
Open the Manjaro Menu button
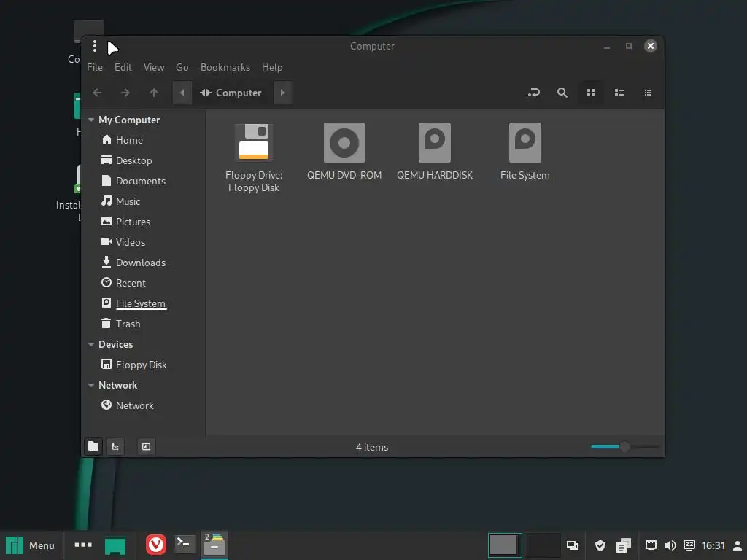[x=31, y=545]
